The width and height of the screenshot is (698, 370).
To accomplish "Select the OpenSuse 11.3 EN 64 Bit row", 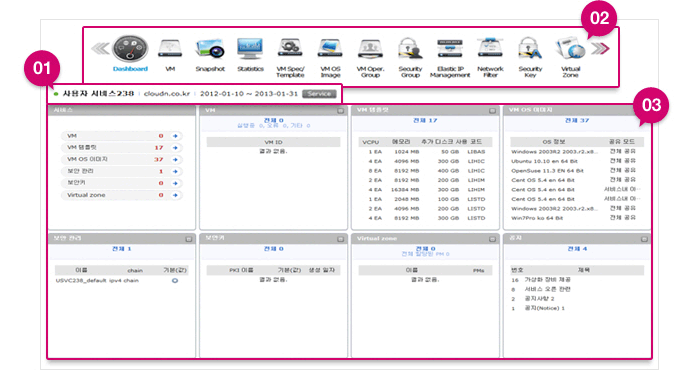I will coord(576,171).
